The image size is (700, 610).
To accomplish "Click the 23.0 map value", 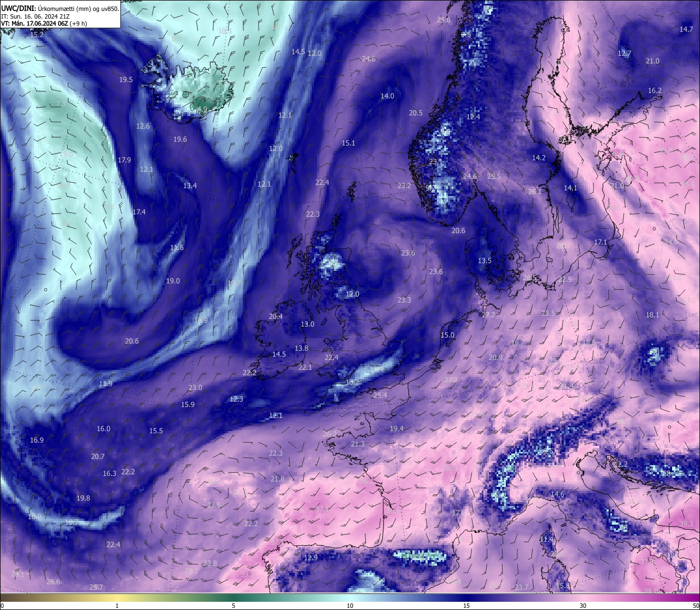I will tap(195, 387).
